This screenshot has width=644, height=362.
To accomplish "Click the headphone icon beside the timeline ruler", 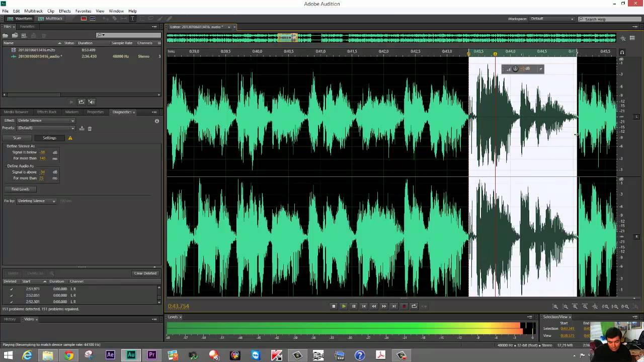I will pos(622,52).
